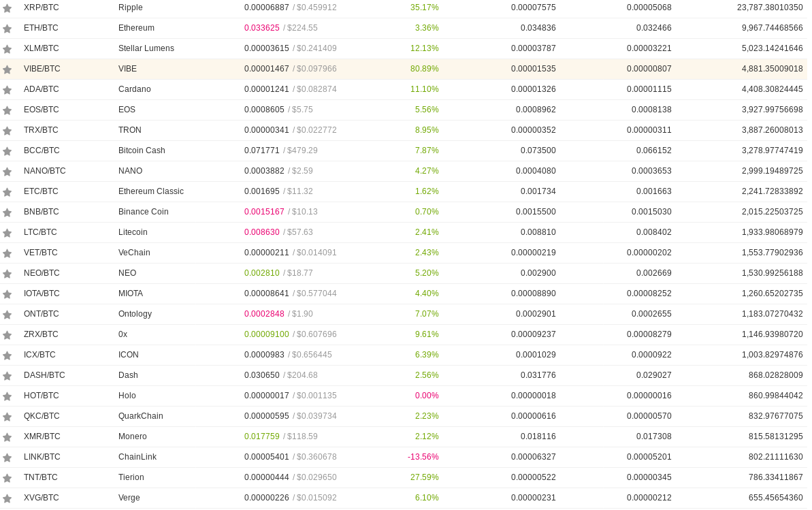Mark ICX/BTC as favorite
The width and height of the screenshot is (812, 510).
point(7,355)
